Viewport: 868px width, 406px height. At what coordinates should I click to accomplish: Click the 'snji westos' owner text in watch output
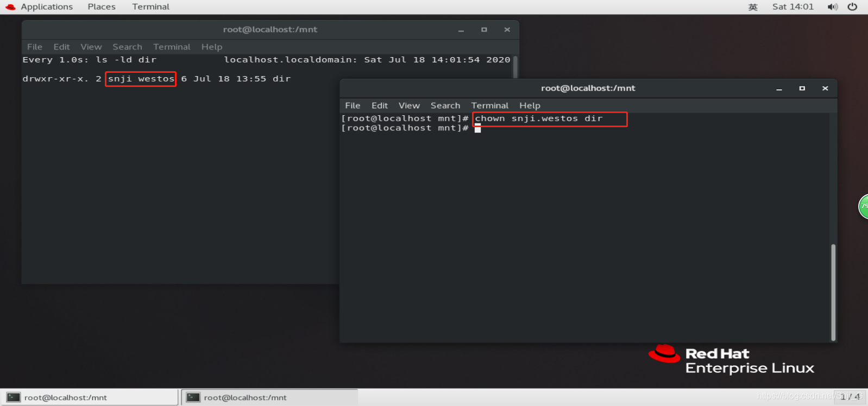coord(141,79)
